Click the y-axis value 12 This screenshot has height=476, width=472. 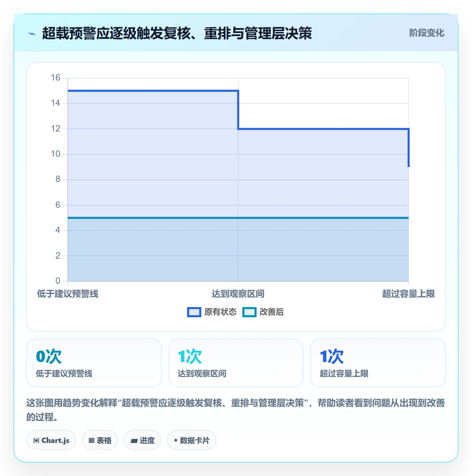point(56,128)
